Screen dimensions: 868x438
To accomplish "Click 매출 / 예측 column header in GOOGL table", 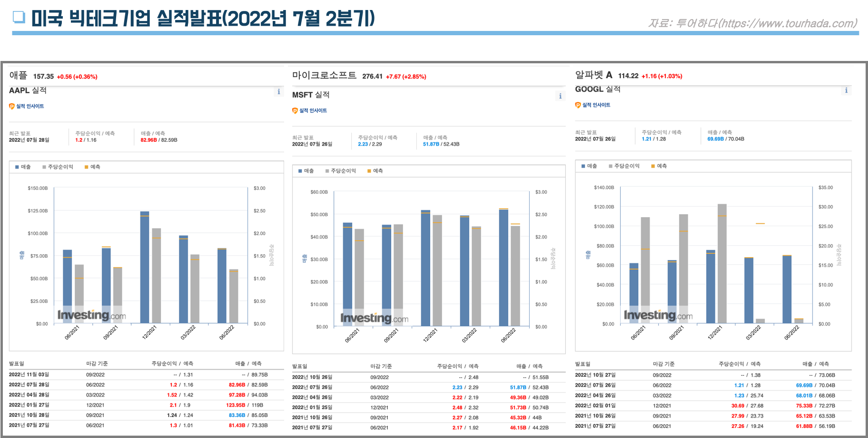I will pos(816,364).
